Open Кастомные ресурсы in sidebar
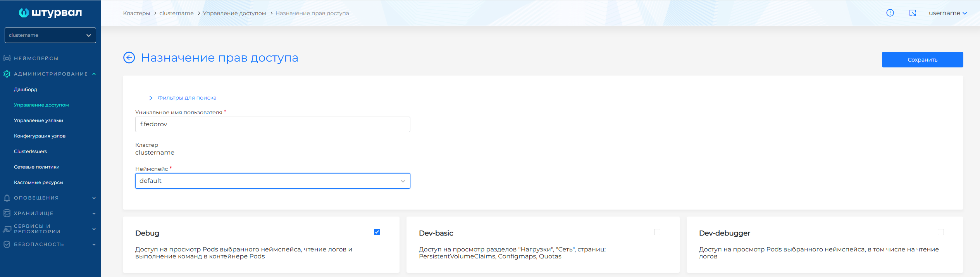The image size is (980, 277). pos(38,182)
